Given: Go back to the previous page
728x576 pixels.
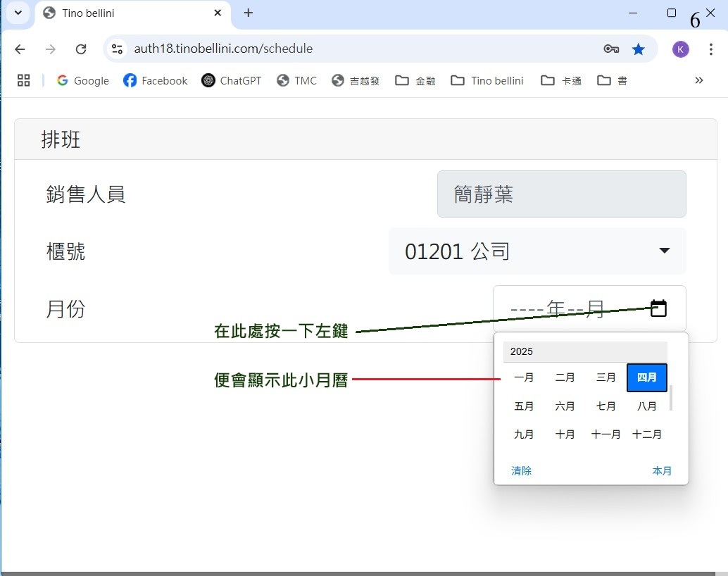Looking at the screenshot, I should pyautogui.click(x=20, y=49).
